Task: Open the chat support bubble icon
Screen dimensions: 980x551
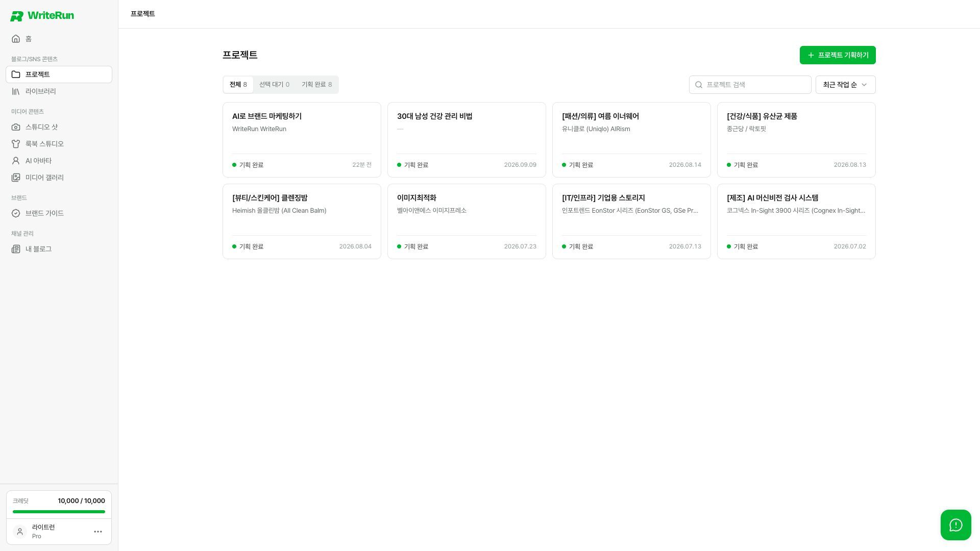Action: [956, 525]
